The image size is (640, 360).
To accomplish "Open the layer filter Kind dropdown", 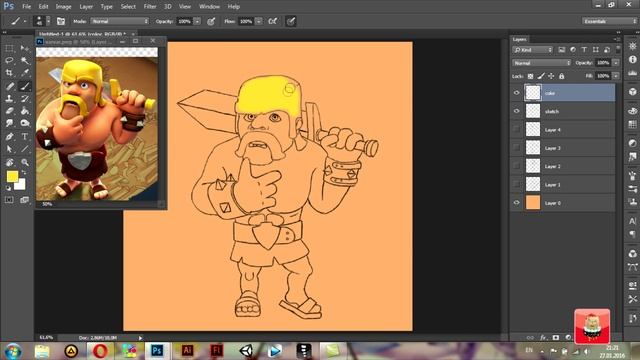I will (x=533, y=50).
